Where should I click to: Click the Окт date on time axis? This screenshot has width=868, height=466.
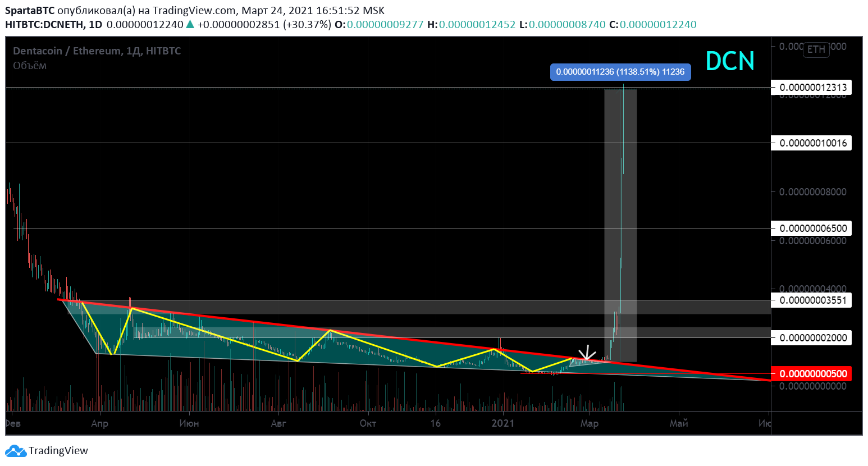point(368,423)
